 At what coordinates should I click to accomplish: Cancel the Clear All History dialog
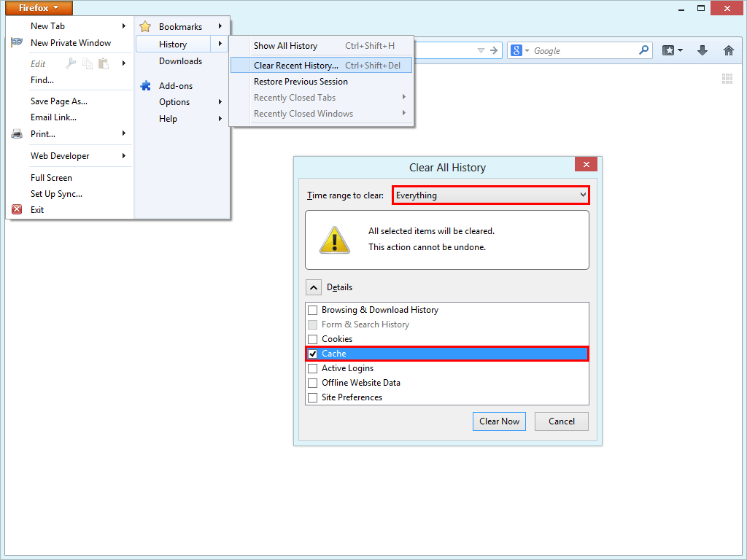click(x=561, y=421)
